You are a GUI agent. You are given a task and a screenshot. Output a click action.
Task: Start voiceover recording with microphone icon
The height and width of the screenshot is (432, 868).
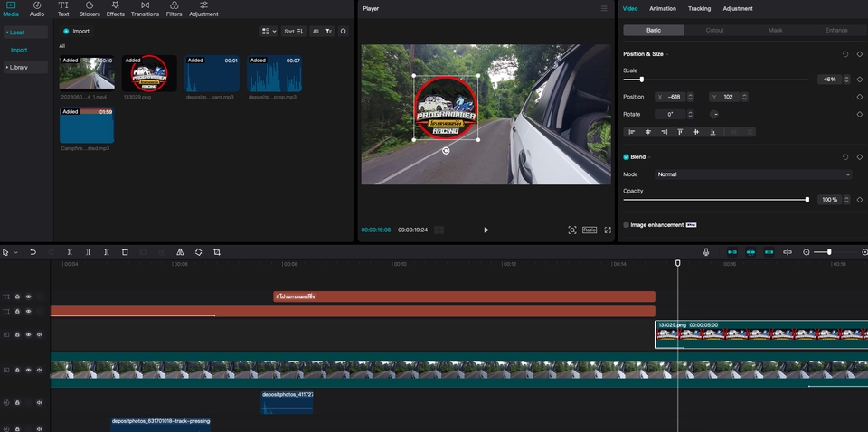(x=706, y=252)
